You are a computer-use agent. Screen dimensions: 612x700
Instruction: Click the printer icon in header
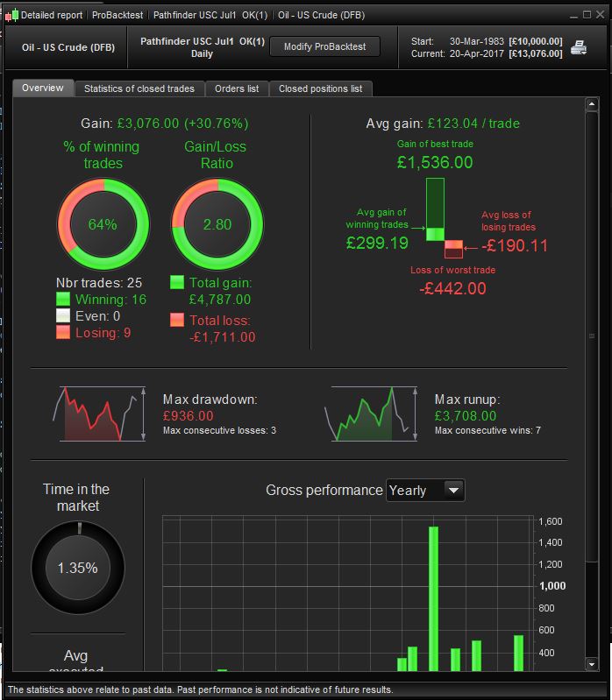coord(579,47)
